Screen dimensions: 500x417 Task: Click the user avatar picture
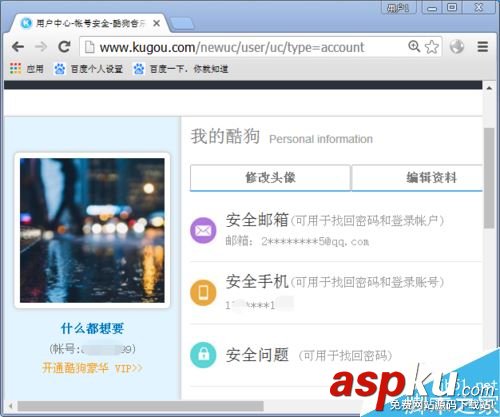[92, 230]
